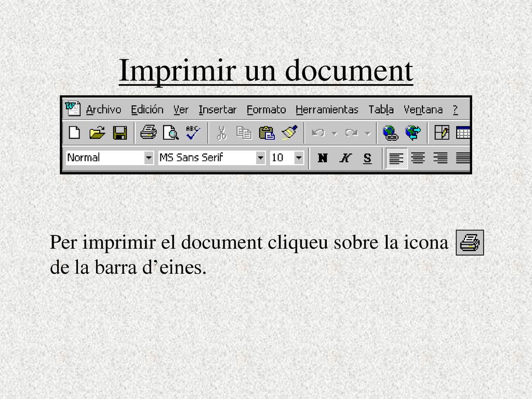Open the Archivo menu
The image size is (532, 399).
[103, 110]
